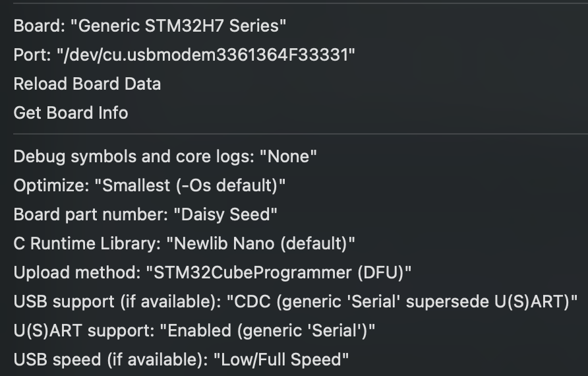
Task: Open the C Runtime Library submenu
Action: tap(184, 243)
